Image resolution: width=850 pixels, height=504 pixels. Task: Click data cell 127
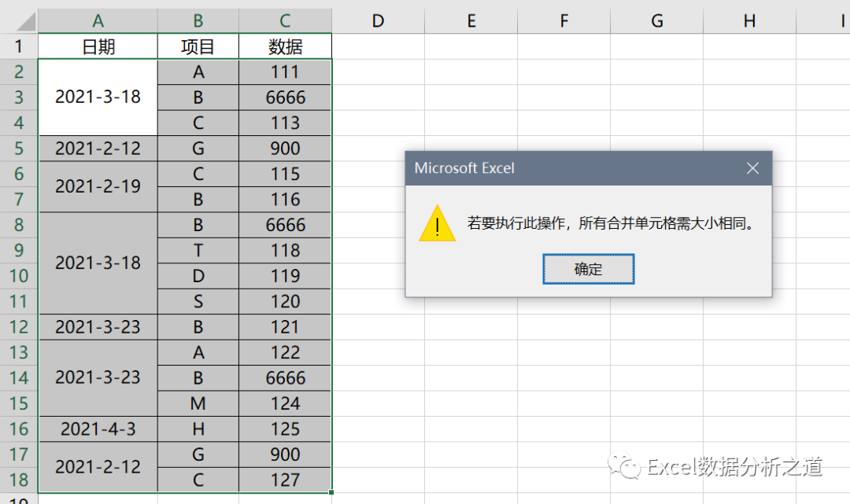click(x=285, y=480)
